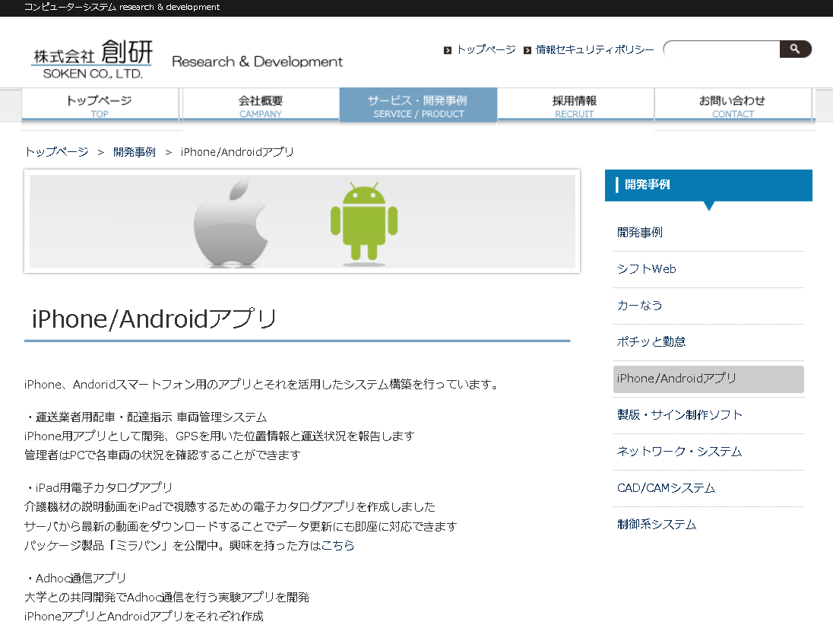Click the search magnifier icon button
The height and width of the screenshot is (644, 833).
coord(795,49)
